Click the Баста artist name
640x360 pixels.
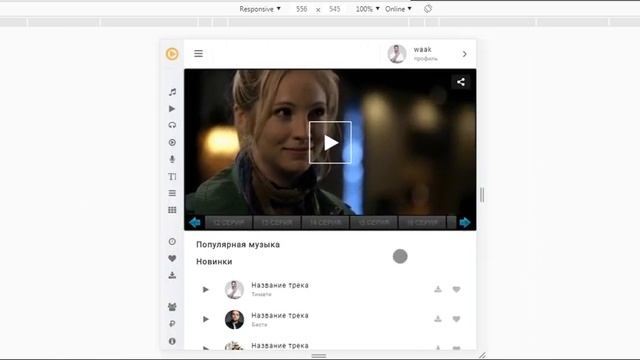tap(259, 324)
